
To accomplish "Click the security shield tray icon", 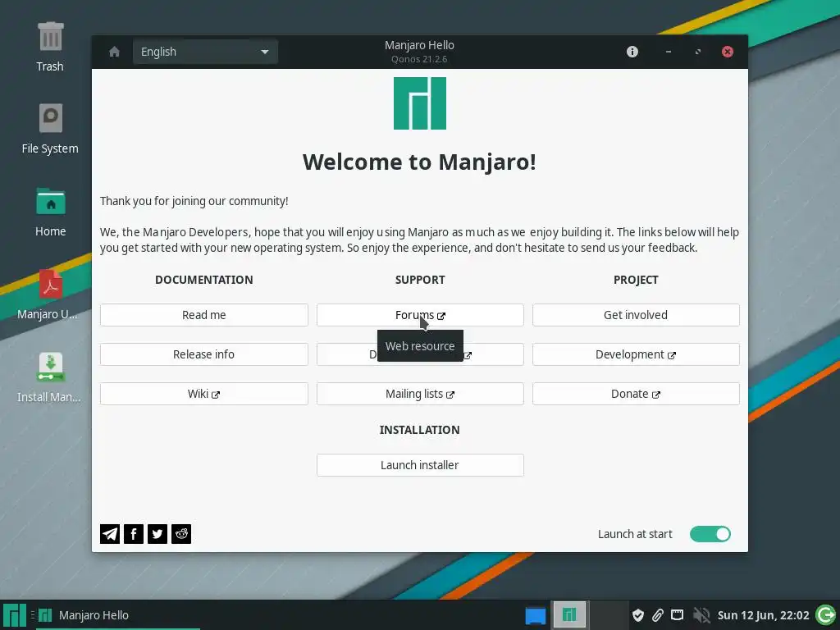I will tap(637, 615).
